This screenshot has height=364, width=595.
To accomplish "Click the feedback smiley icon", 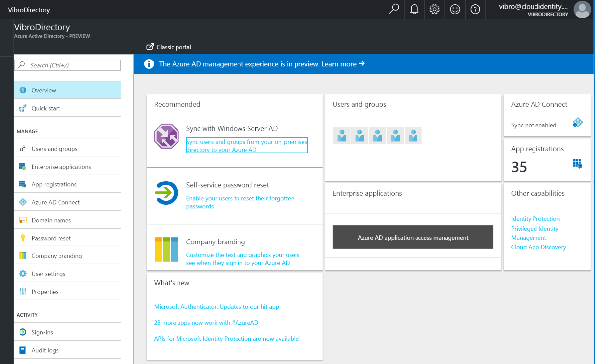I will [455, 9].
